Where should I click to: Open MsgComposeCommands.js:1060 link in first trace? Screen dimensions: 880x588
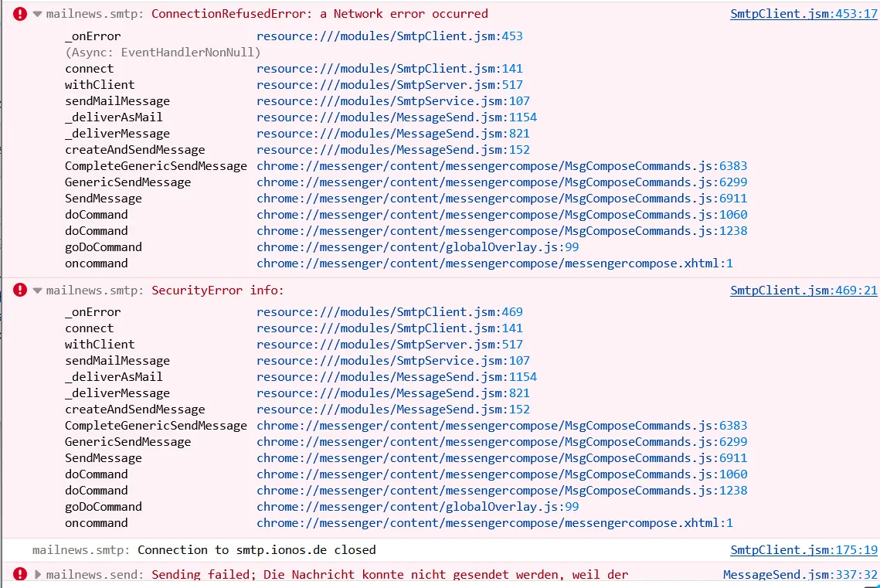click(x=501, y=215)
